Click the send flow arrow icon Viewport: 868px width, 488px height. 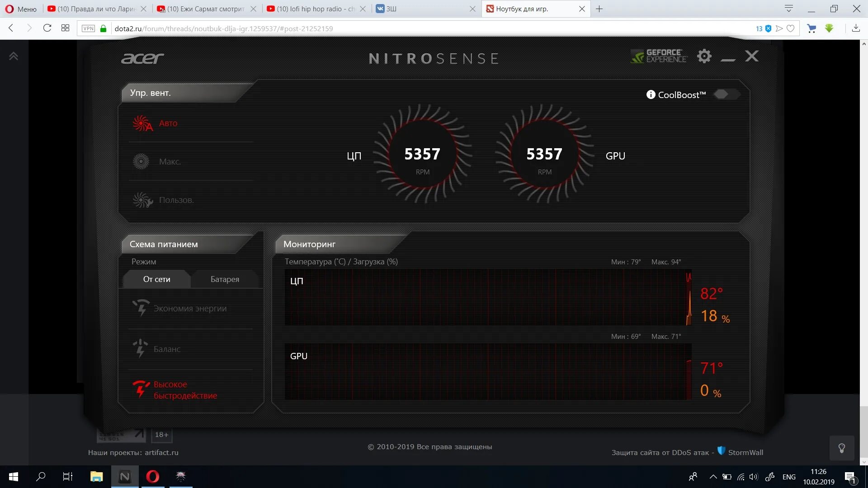point(779,28)
